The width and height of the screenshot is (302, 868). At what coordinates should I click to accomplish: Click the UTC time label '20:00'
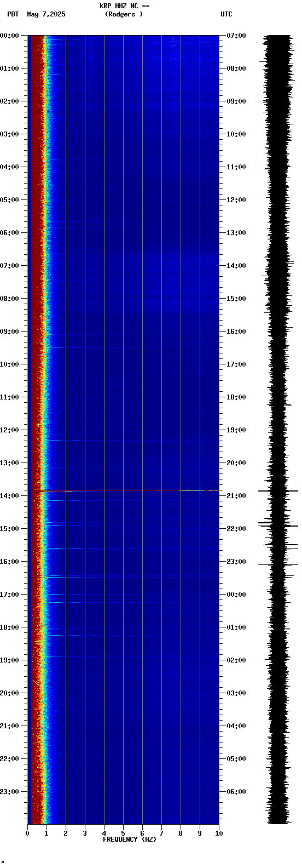coord(236,463)
